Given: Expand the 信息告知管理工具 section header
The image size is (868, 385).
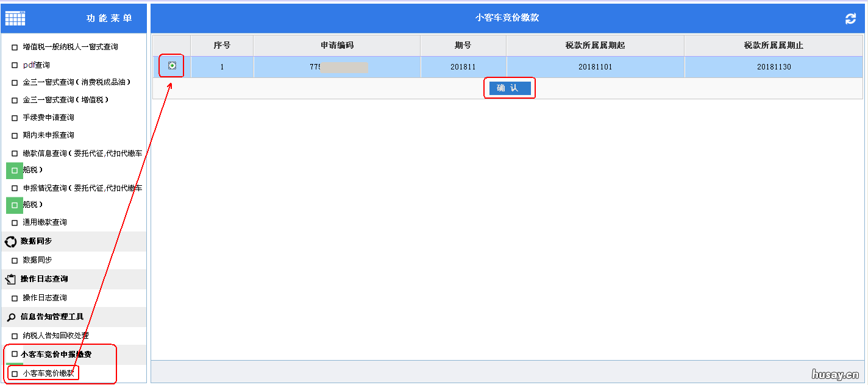Looking at the screenshot, I should (x=55, y=317).
